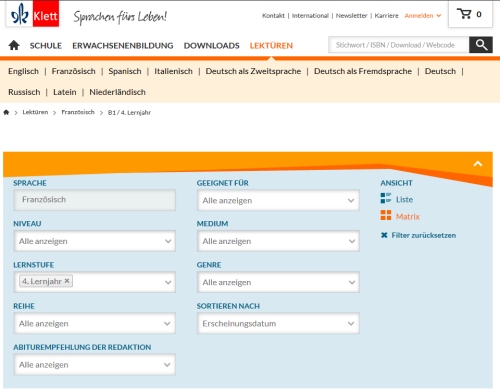The width and height of the screenshot is (500, 391).
Task: Click the Matrix view icon
Action: [x=386, y=215]
